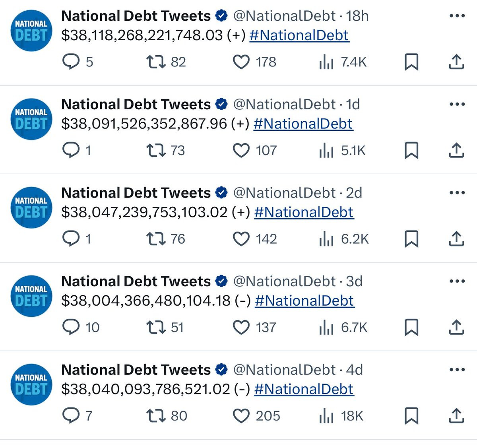Bookmark the 18h National Debt tweet
The width and height of the screenshot is (477, 448).
click(x=411, y=62)
